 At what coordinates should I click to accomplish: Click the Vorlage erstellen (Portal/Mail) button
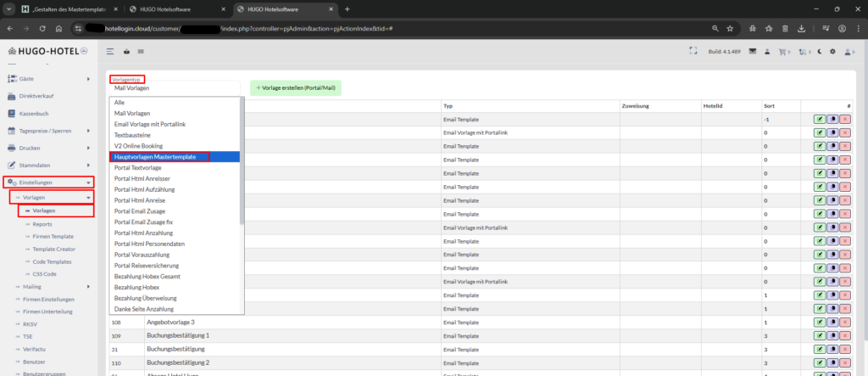[296, 88]
